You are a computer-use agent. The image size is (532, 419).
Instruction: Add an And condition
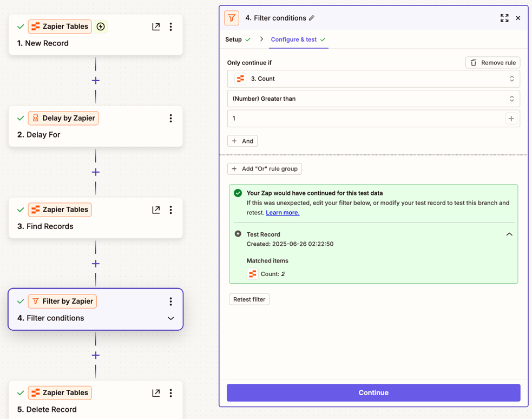pos(242,141)
